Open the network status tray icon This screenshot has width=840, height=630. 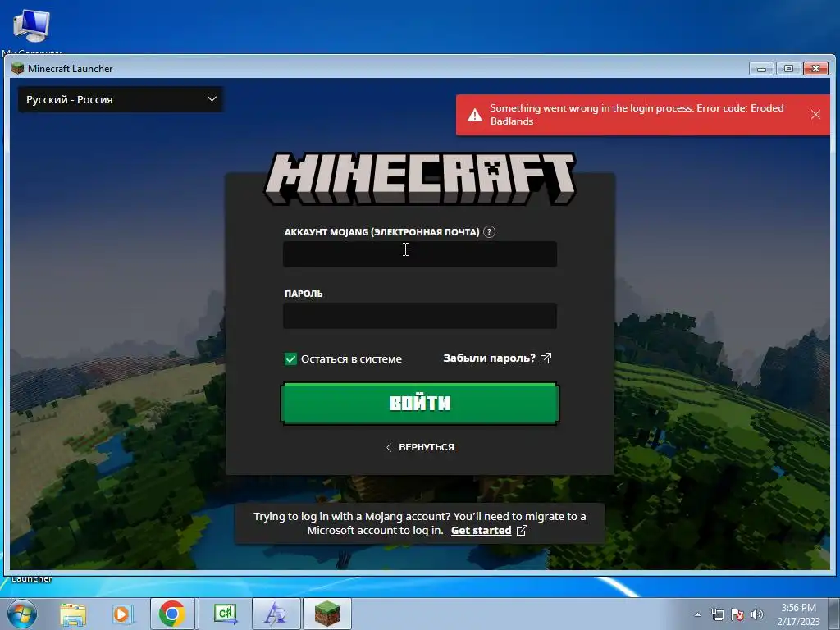pyautogui.click(x=717, y=614)
